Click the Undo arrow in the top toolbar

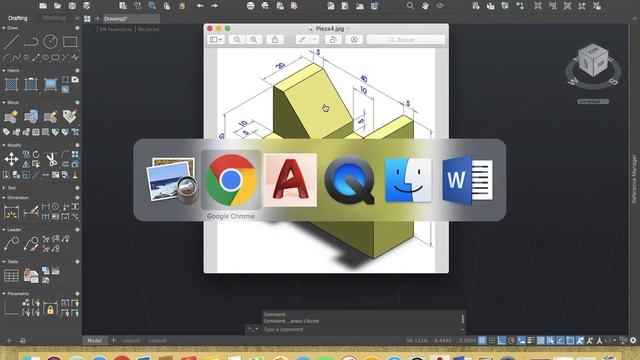point(200,6)
